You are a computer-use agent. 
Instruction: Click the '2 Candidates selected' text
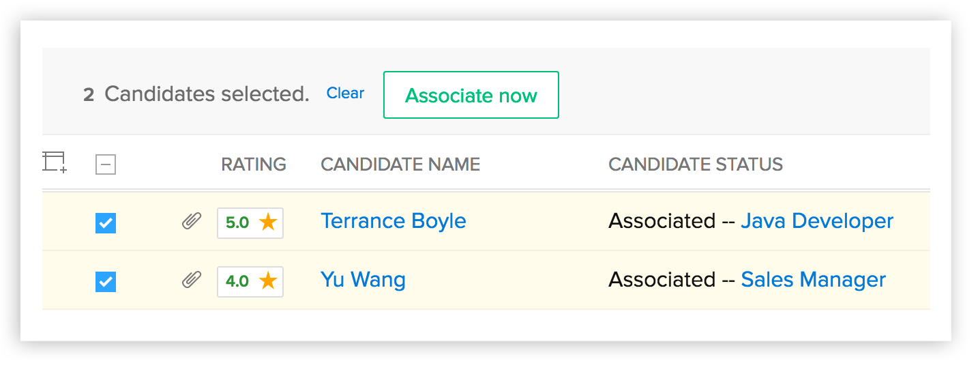coord(196,94)
